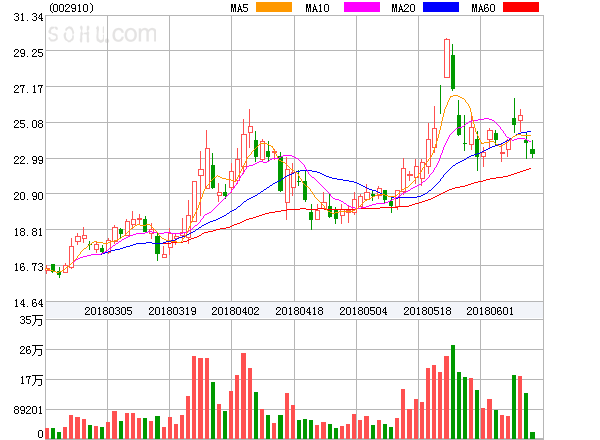
Task: Click the MA60 legend label
Action: click(x=483, y=8)
